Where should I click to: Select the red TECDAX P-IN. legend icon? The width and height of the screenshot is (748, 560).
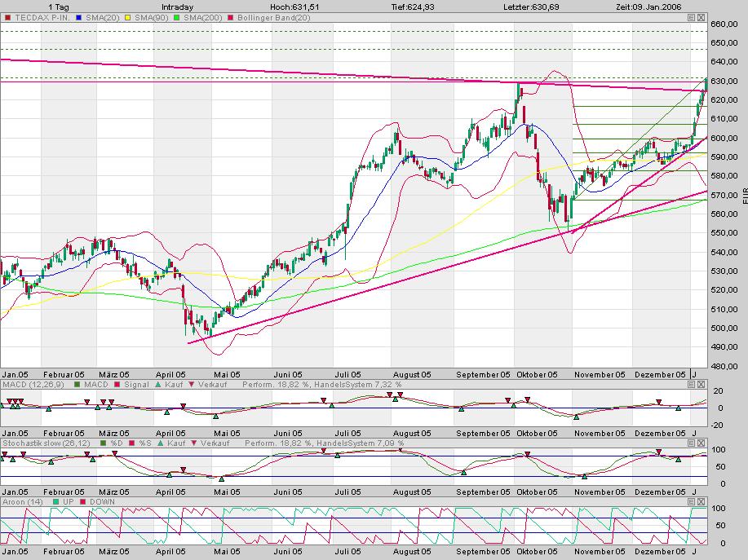7,15
